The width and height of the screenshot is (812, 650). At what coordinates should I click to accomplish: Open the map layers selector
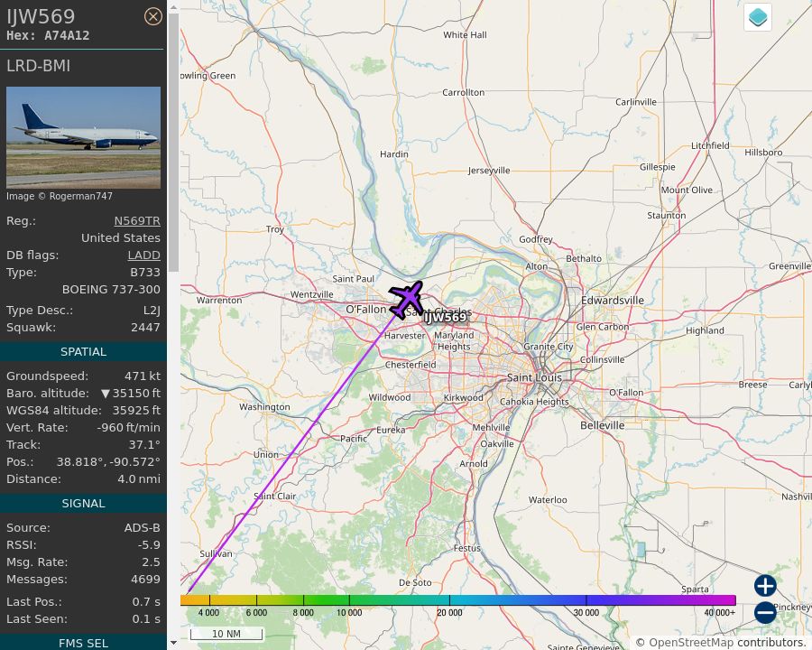tap(757, 16)
